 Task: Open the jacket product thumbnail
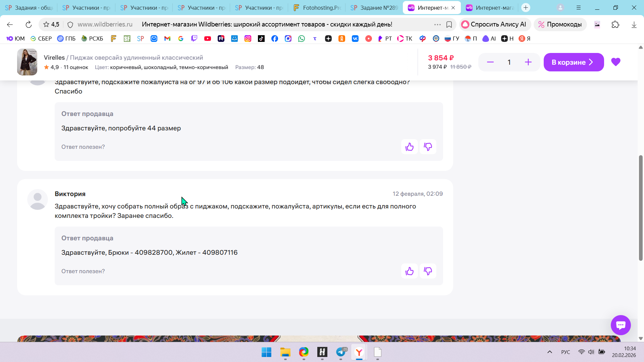(x=27, y=62)
